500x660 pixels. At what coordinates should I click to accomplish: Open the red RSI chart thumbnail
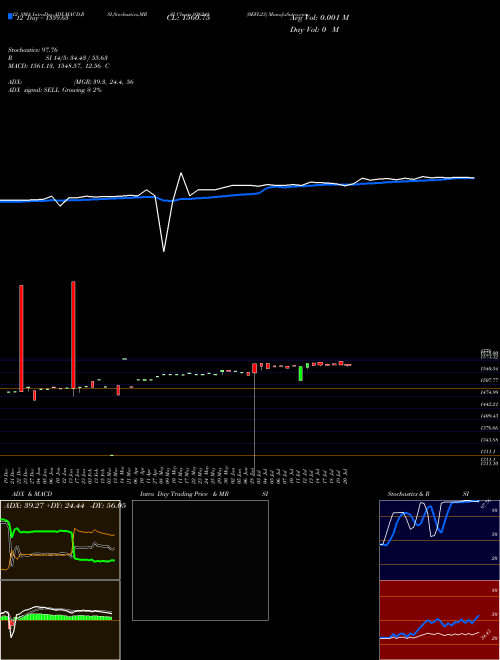point(439,620)
